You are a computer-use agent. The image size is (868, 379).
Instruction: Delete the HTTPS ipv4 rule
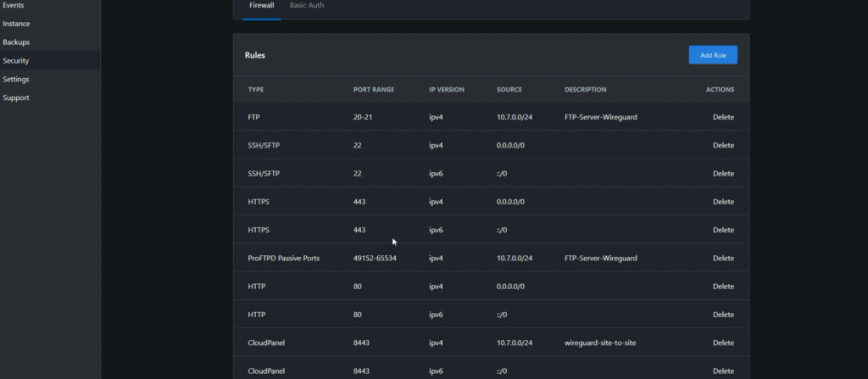click(x=723, y=202)
